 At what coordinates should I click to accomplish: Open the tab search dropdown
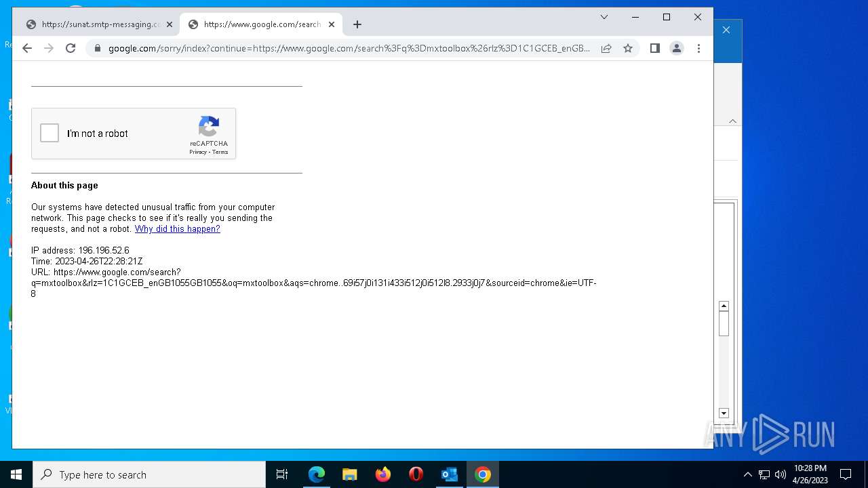coord(604,17)
